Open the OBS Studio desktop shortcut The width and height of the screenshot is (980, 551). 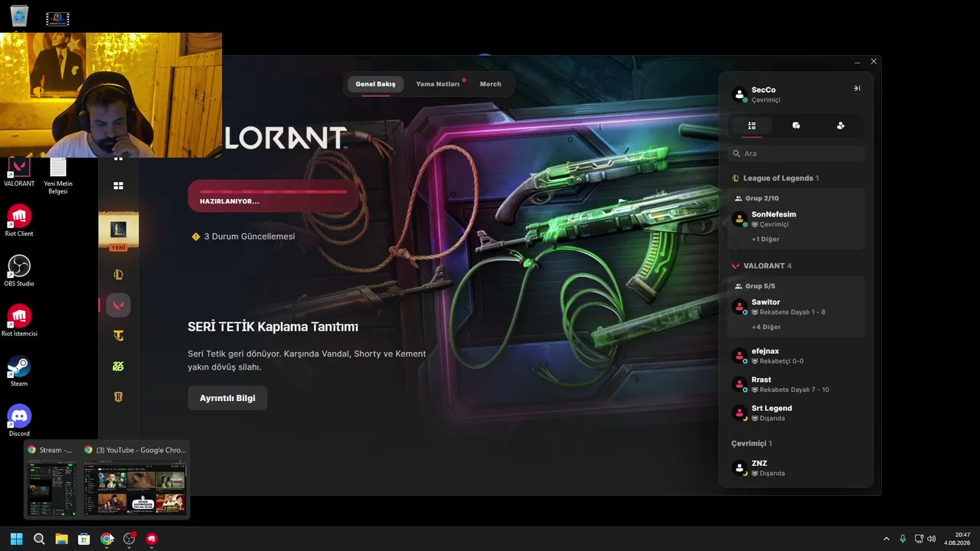19,271
